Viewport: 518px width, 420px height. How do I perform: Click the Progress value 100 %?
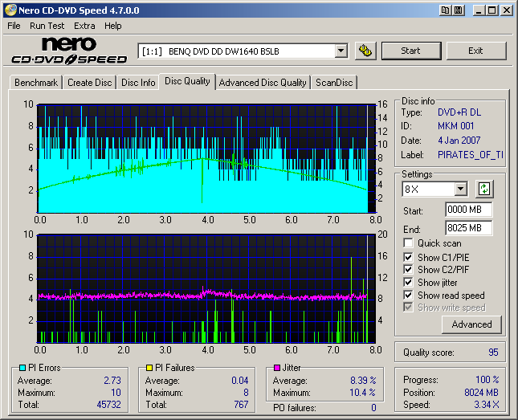click(x=487, y=380)
